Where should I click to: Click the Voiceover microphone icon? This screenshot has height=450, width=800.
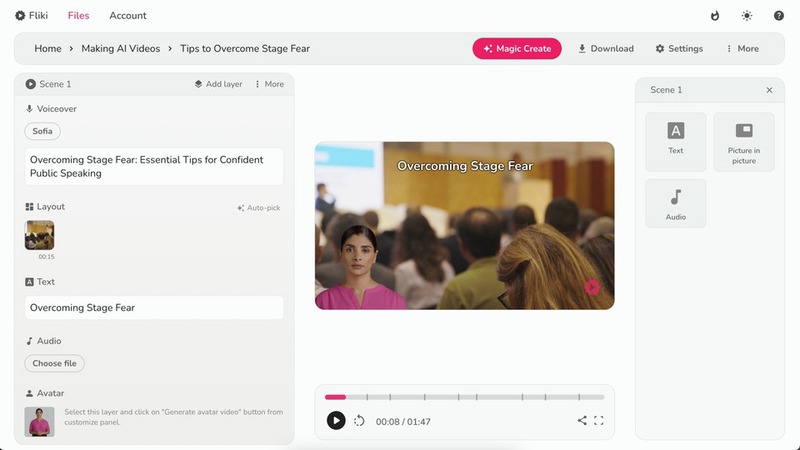tap(29, 109)
